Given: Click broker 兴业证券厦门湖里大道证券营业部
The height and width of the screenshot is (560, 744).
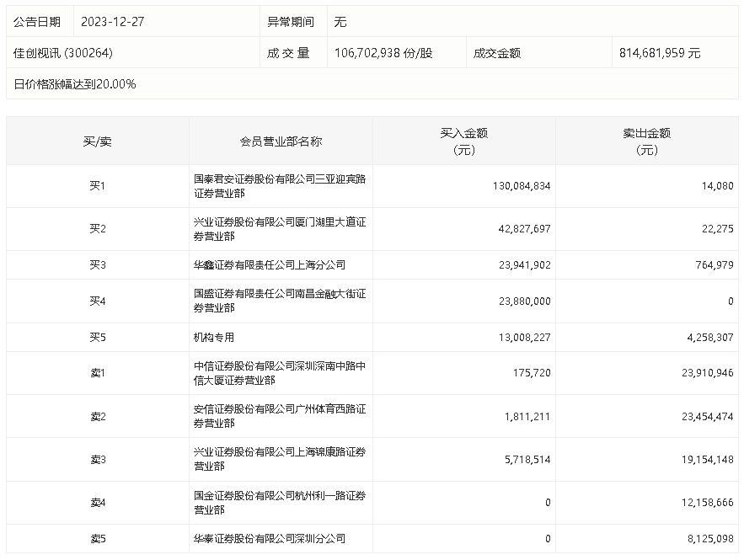Looking at the screenshot, I should coord(280,228).
